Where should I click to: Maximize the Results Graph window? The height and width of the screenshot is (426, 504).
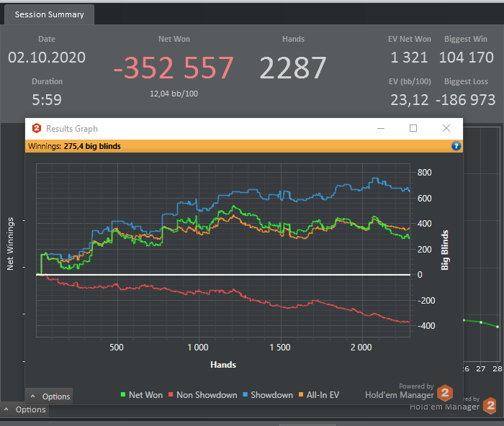coord(413,128)
